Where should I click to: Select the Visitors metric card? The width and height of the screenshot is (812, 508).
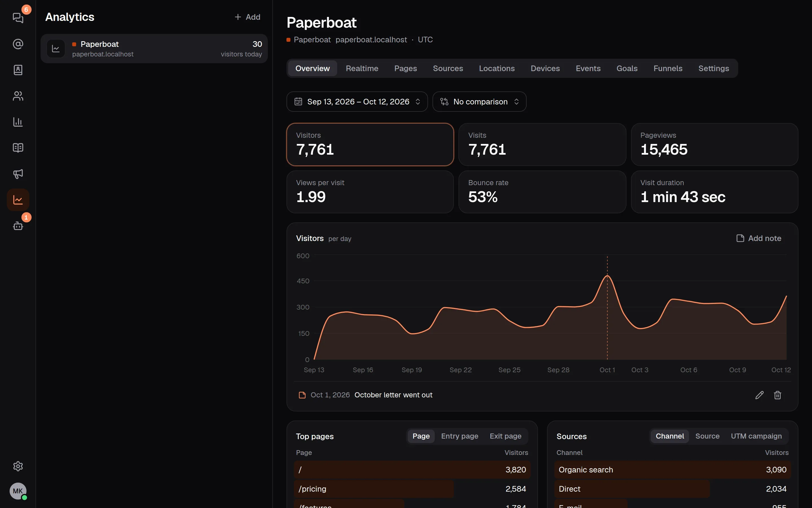[370, 144]
